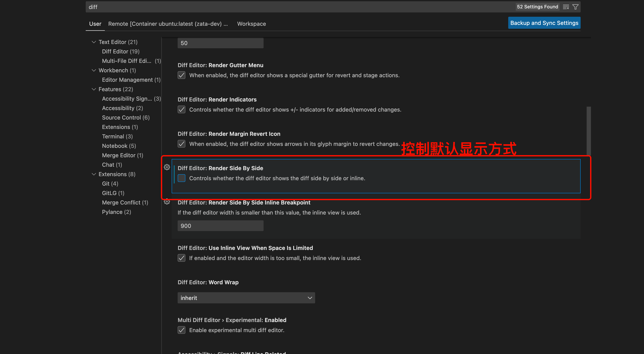The image size is (644, 354).
Task: Collapse the Features tree section
Action: click(94, 89)
